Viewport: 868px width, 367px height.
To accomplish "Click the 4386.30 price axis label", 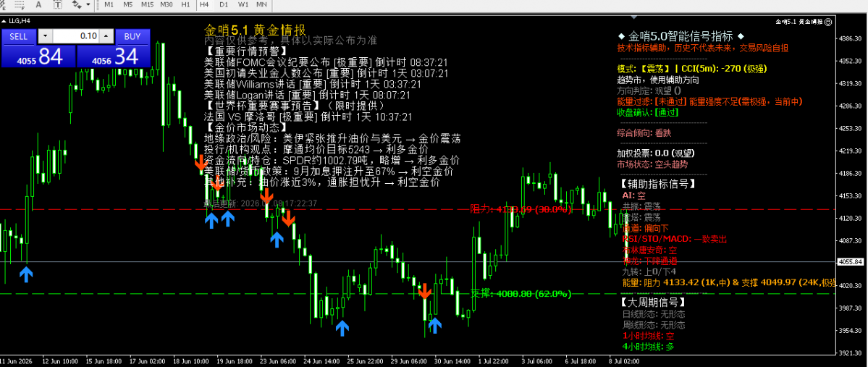I will (x=852, y=39).
